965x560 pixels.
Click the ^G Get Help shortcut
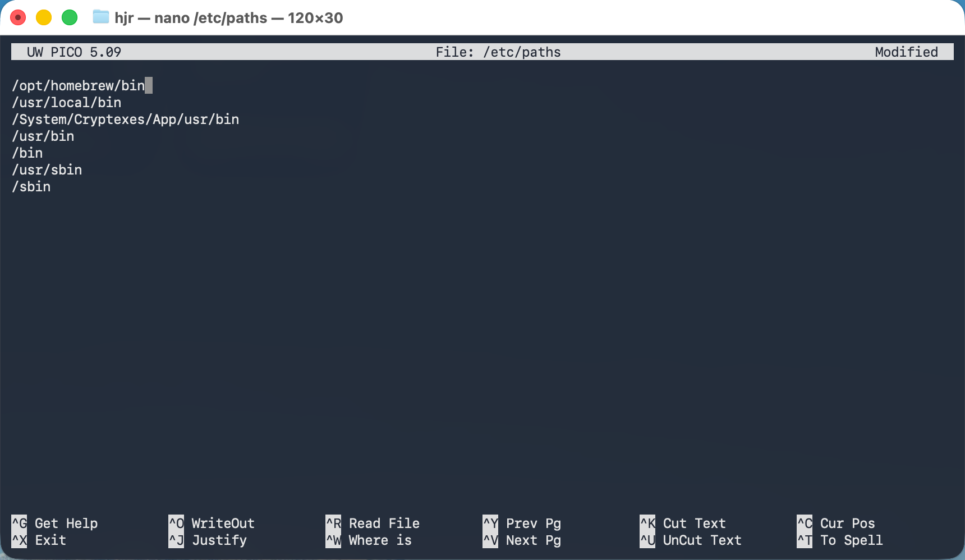click(54, 524)
